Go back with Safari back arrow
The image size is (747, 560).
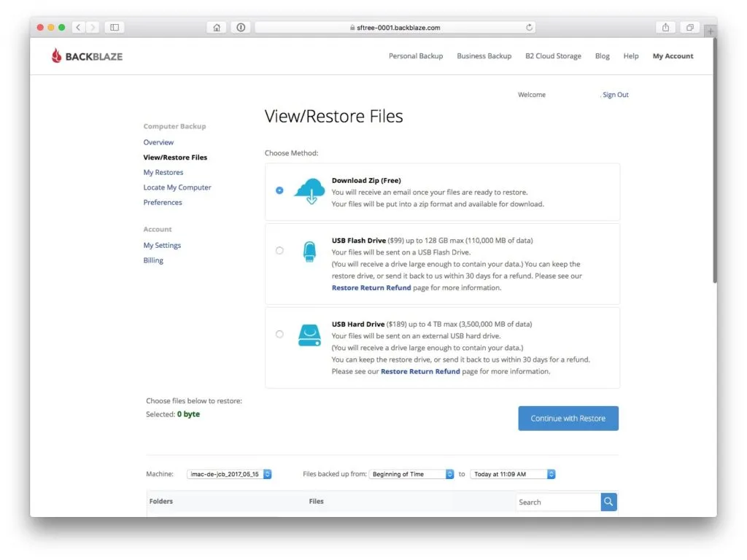coord(78,27)
